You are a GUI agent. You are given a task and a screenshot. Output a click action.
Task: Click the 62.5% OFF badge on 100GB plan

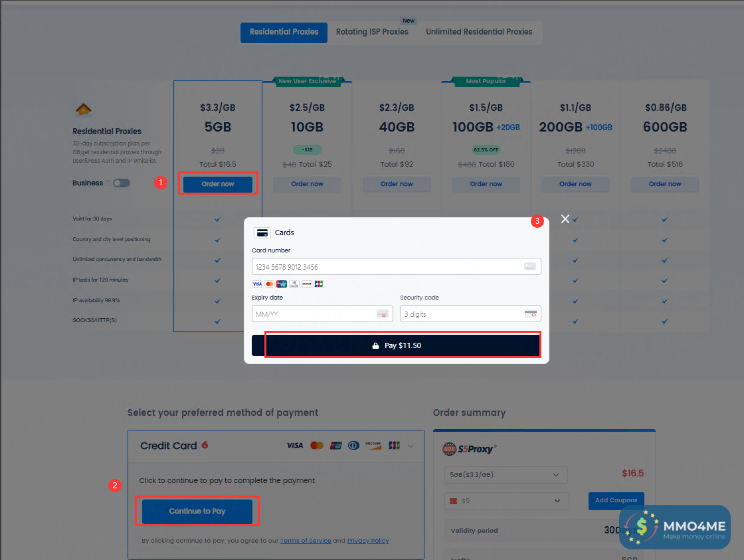point(486,149)
